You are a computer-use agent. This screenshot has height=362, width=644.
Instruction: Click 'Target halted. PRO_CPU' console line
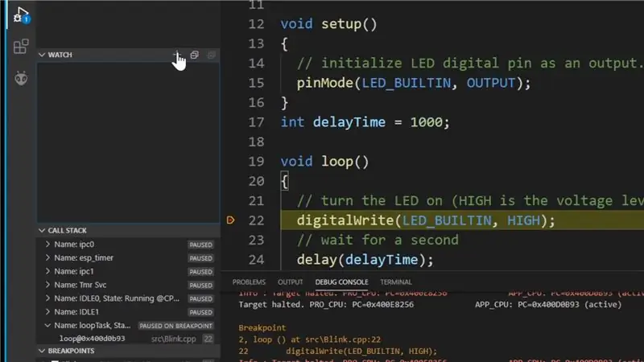pyautogui.click(x=326, y=305)
